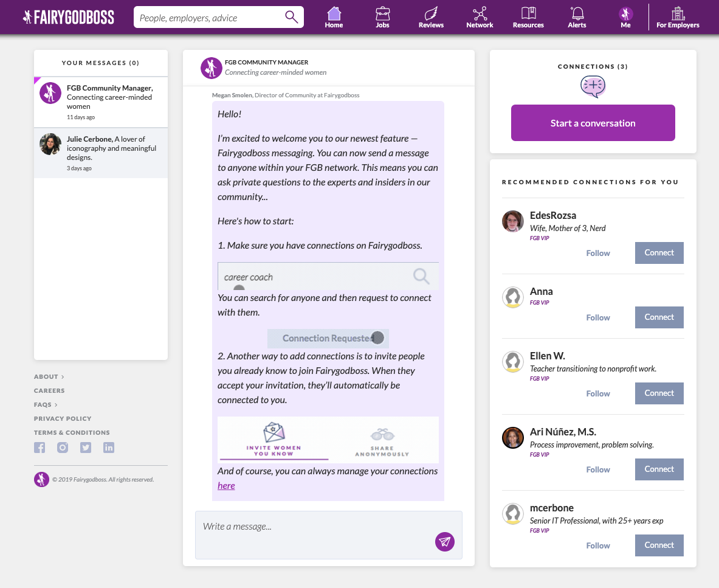Click the Invite Women You Know envelope icon
This screenshot has width=719, height=588.
point(273,432)
